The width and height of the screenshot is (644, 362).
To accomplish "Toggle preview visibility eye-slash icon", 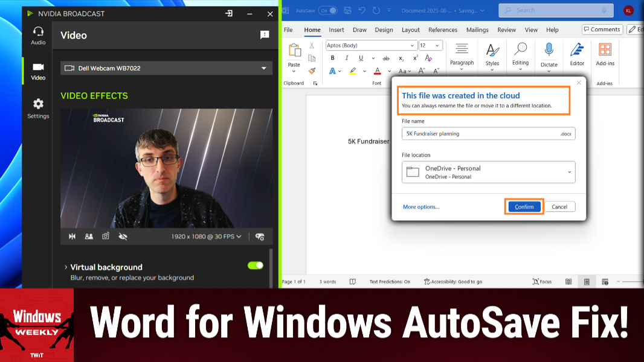I will (123, 236).
